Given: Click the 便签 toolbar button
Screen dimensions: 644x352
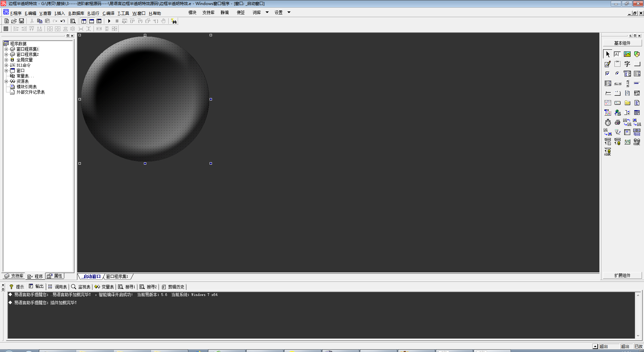Looking at the screenshot, I should pyautogui.click(x=240, y=12).
